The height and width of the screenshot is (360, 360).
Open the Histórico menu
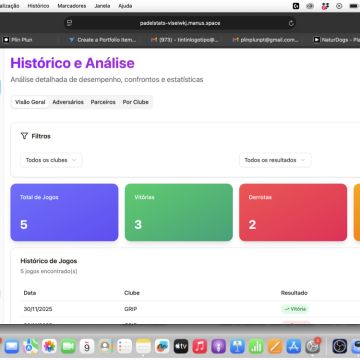38,6
